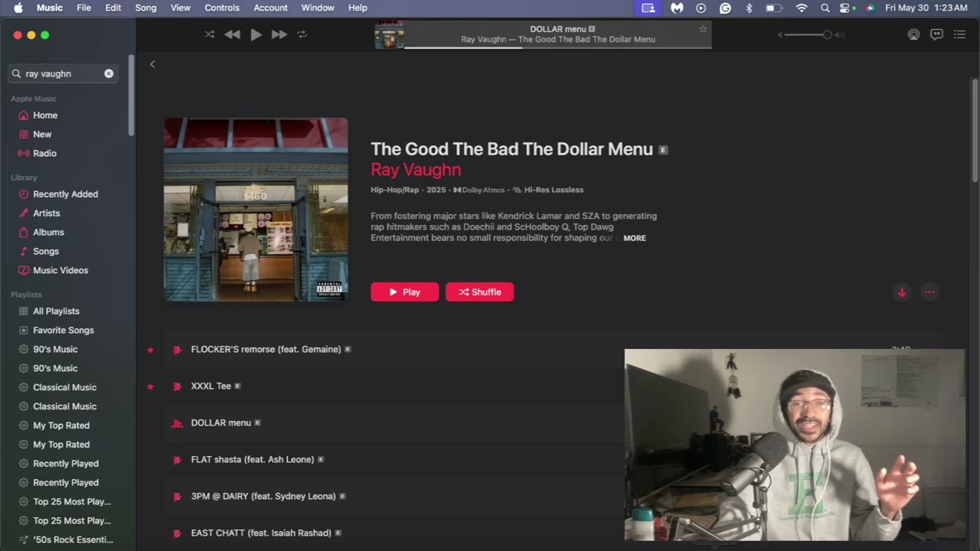This screenshot has height=551, width=980.
Task: Toggle repeat mode
Action: 302,34
